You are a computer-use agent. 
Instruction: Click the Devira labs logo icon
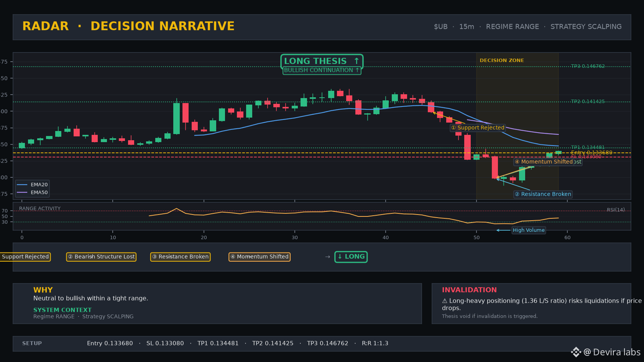tap(576, 352)
